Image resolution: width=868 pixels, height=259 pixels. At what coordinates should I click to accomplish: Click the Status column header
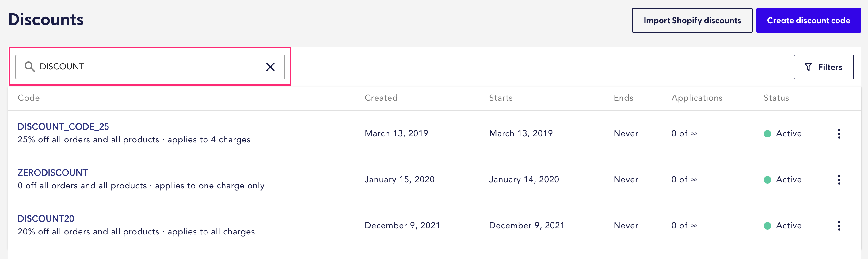coord(776,98)
